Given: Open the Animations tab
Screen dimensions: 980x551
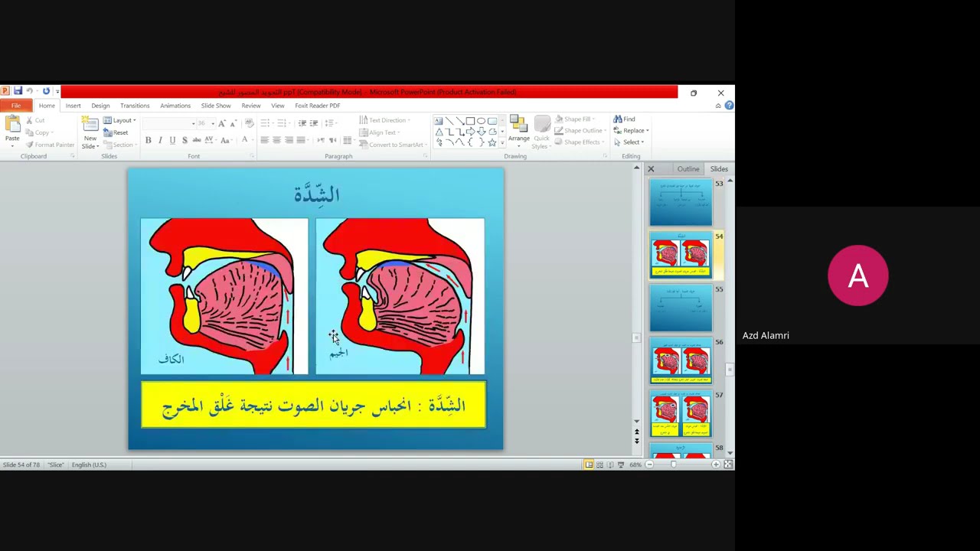Looking at the screenshot, I should pyautogui.click(x=175, y=106).
